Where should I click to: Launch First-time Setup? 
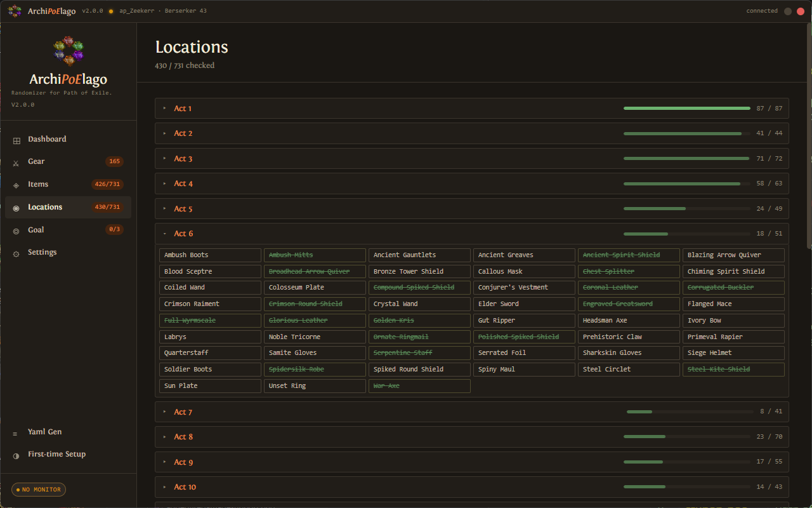[x=68, y=454]
